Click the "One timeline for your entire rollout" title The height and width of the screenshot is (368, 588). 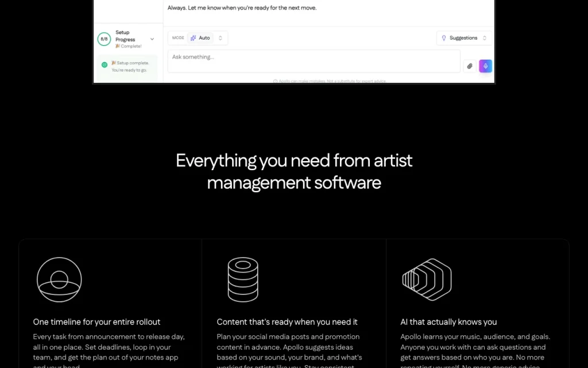tap(96, 322)
